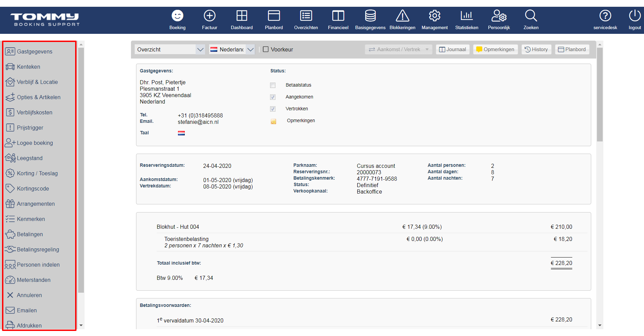Click the main content scroll down arrow
Image resolution: width=644 pixels, height=336 pixels.
coord(600,326)
